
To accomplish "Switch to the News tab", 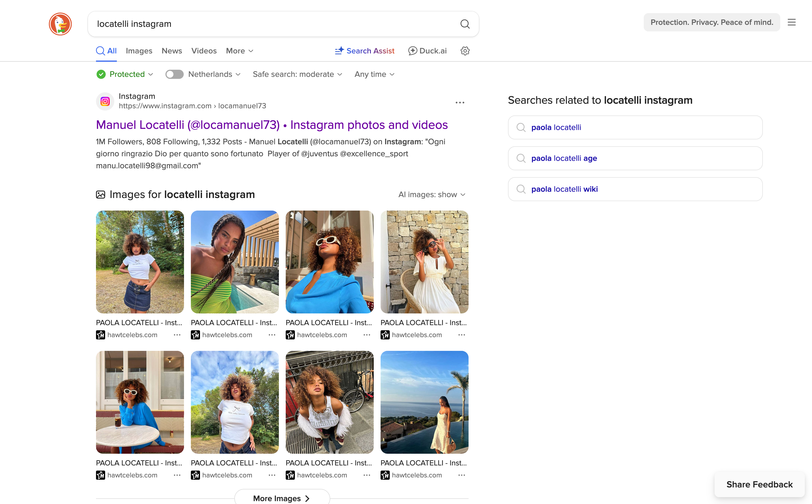I will pyautogui.click(x=172, y=51).
